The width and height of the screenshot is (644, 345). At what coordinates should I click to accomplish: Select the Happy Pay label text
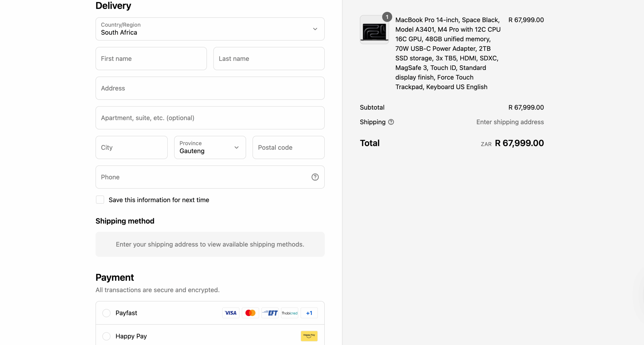131,336
